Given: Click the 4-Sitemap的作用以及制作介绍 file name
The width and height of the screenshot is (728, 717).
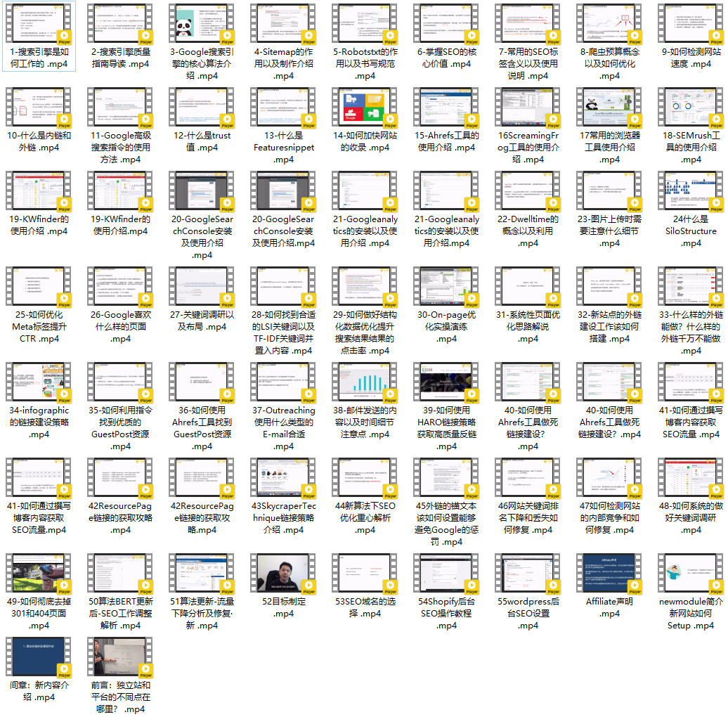Looking at the screenshot, I should coord(283,64).
